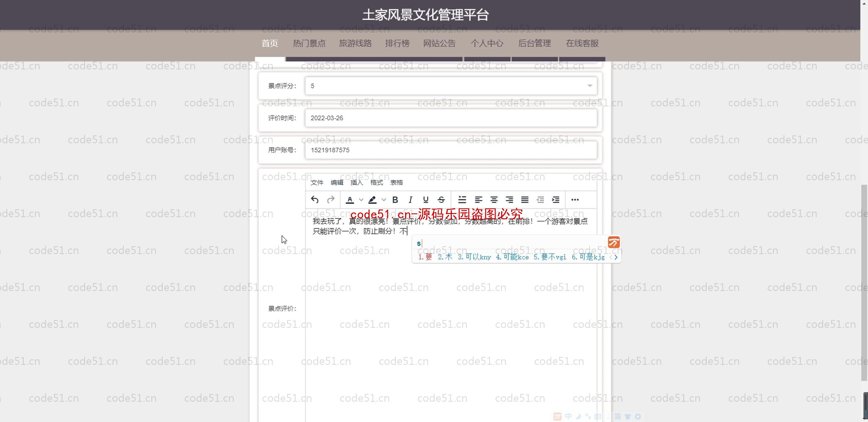Click site title 土家风景文化管理平台
868x422 pixels.
425,15
